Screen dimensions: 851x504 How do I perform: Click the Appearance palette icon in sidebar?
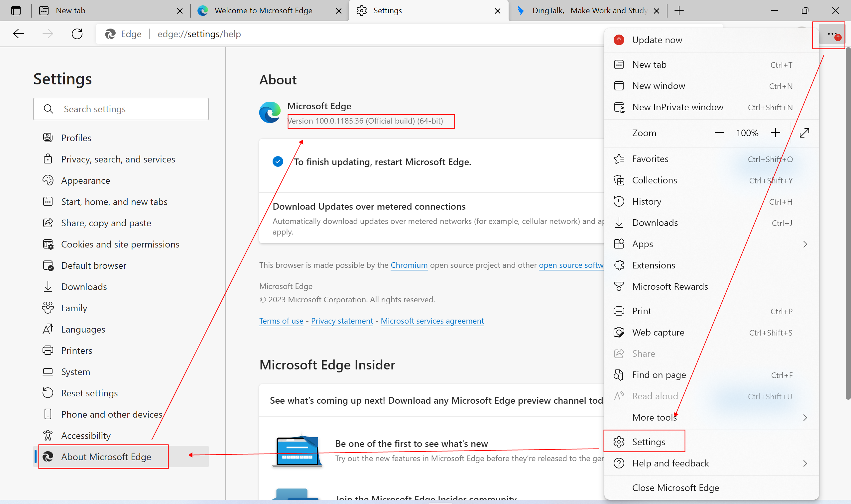pyautogui.click(x=48, y=180)
